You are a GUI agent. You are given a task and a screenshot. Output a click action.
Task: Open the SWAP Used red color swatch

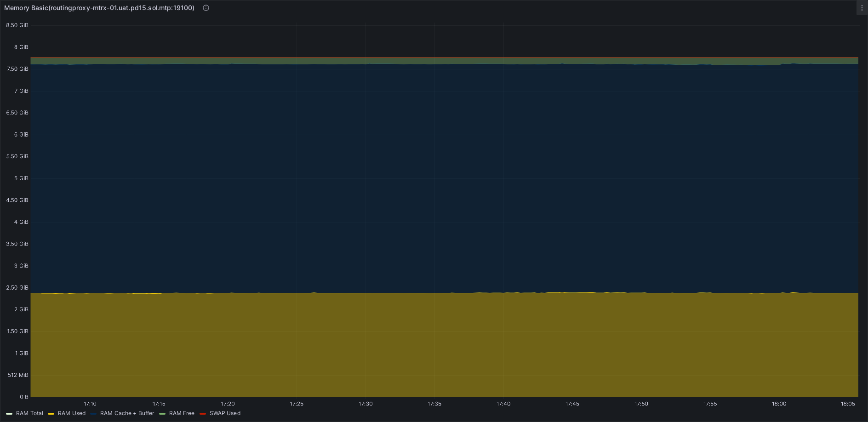(x=203, y=414)
